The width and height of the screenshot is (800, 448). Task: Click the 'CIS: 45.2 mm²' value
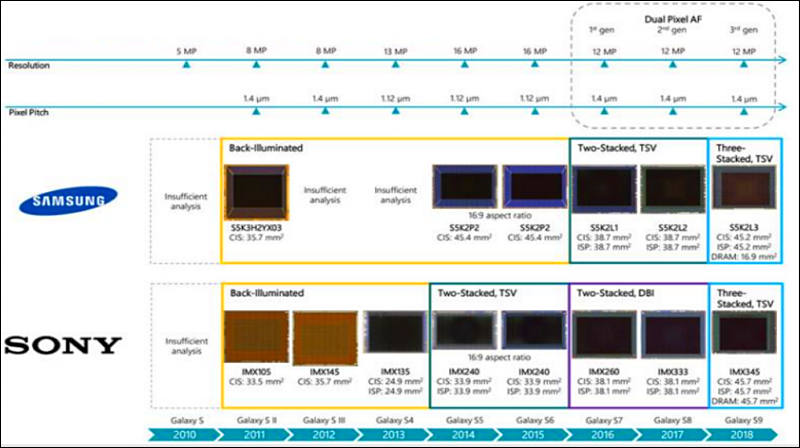(744, 237)
